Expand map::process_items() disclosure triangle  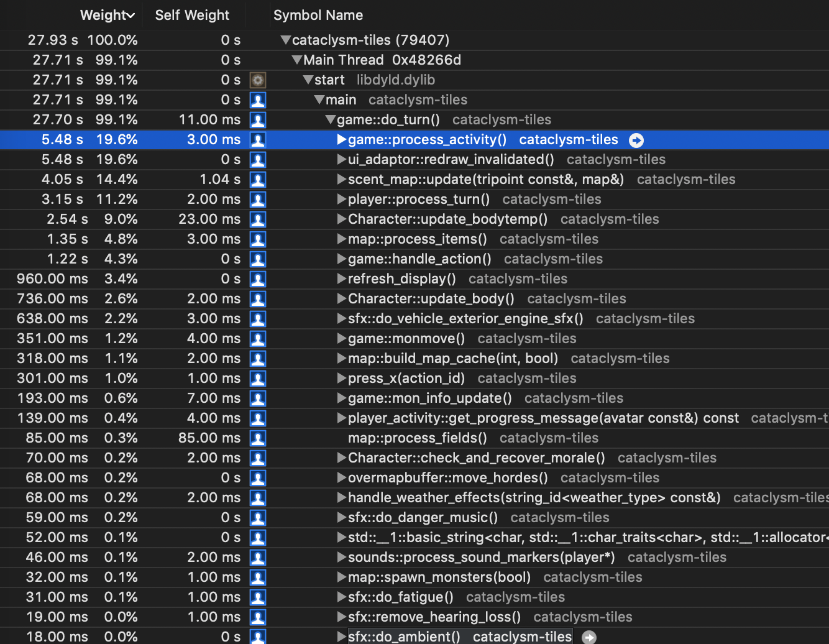click(x=341, y=239)
